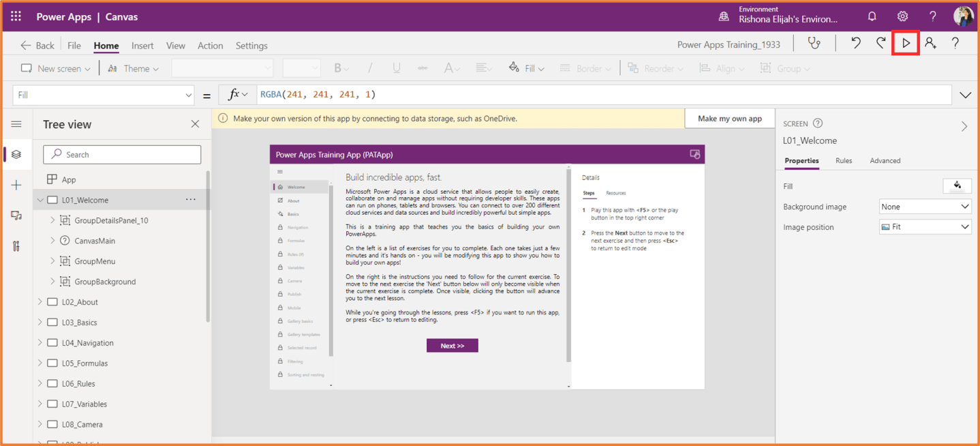Toggle Bold formatting
The image size is (980, 446).
(x=341, y=68)
